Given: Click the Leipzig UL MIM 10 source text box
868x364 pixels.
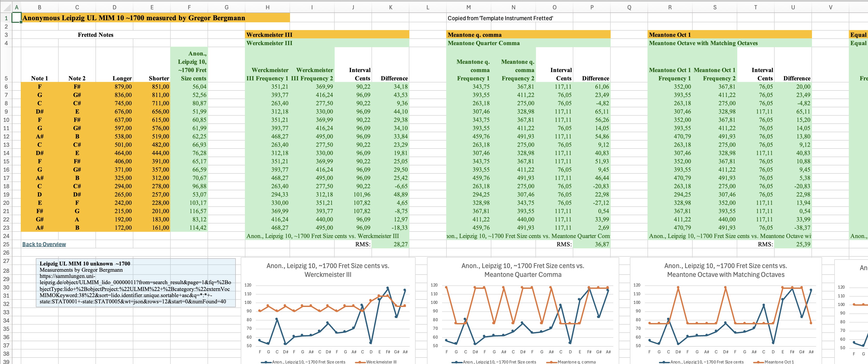Looking at the screenshot, I should click(x=135, y=283).
